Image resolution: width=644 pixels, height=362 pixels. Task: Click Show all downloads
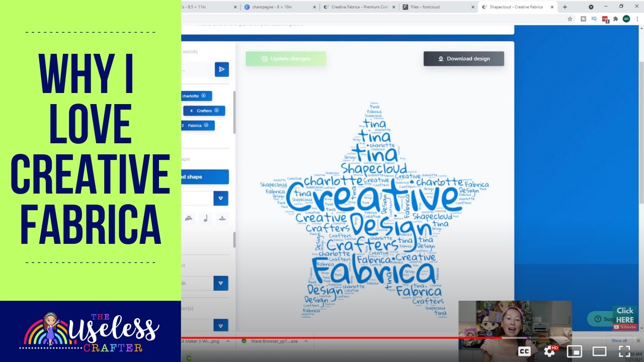619,341
